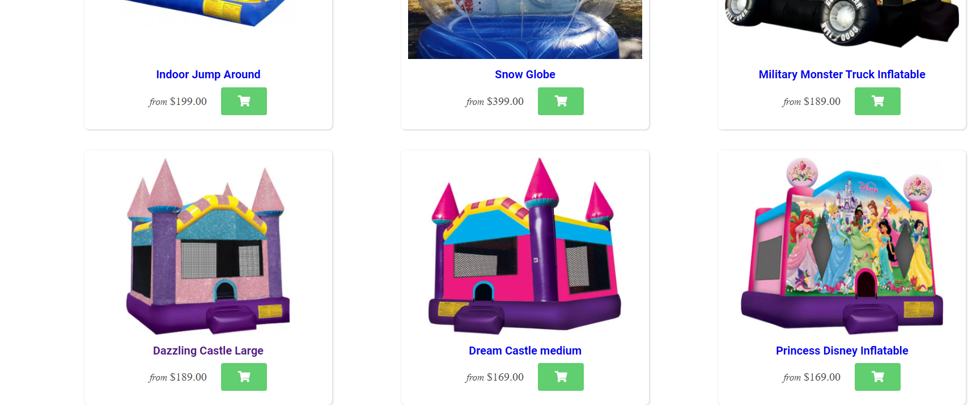Click the Snow Globe product image
The width and height of the screenshot is (980, 405).
pyautogui.click(x=525, y=29)
